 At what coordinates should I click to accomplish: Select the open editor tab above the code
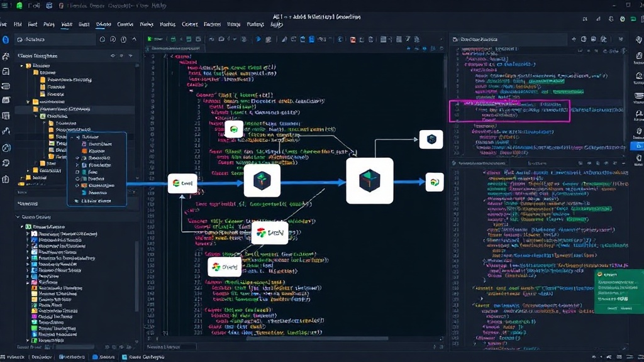(x=176, y=48)
